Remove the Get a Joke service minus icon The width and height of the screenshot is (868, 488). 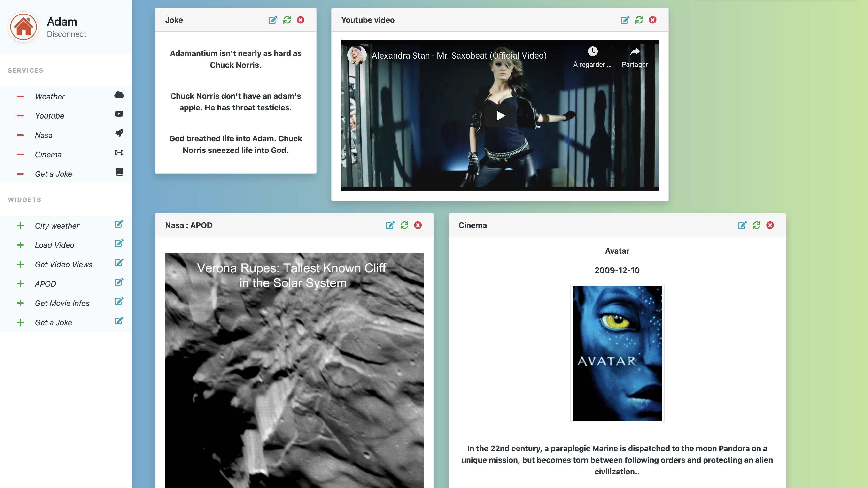point(20,174)
